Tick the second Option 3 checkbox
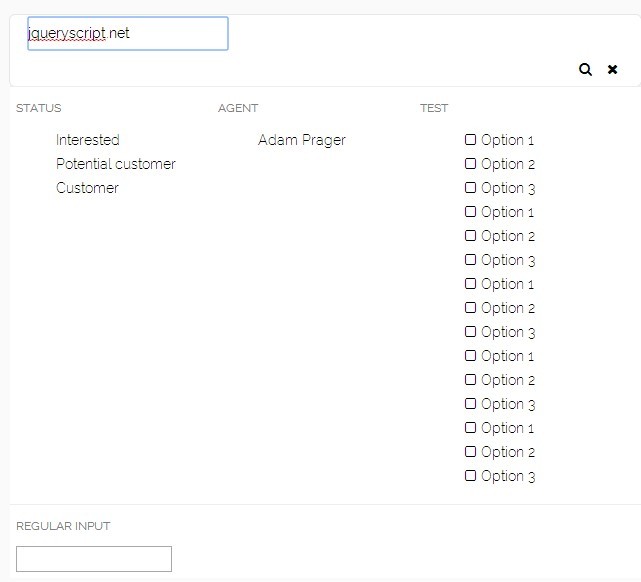 (471, 260)
